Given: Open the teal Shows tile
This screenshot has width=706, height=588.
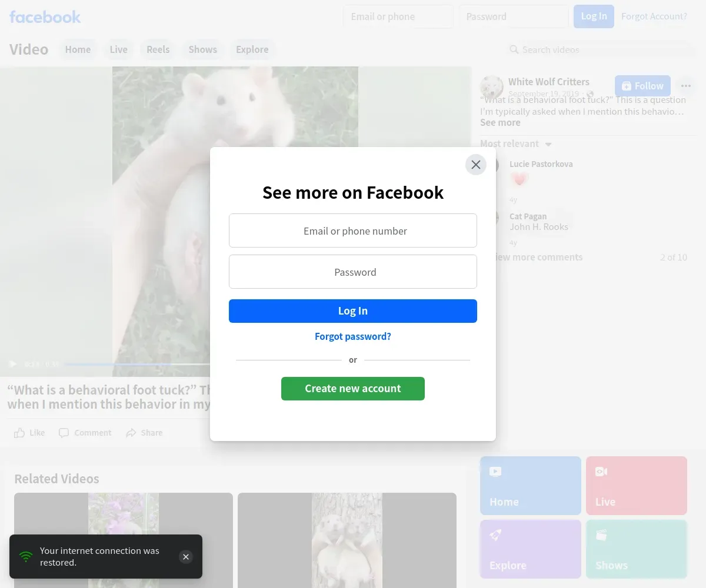Looking at the screenshot, I should click(x=637, y=549).
